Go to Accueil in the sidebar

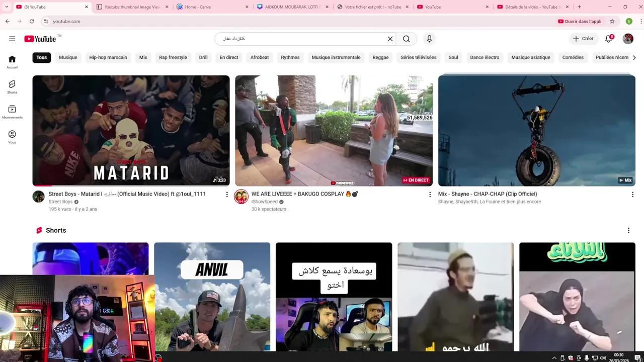tap(12, 62)
